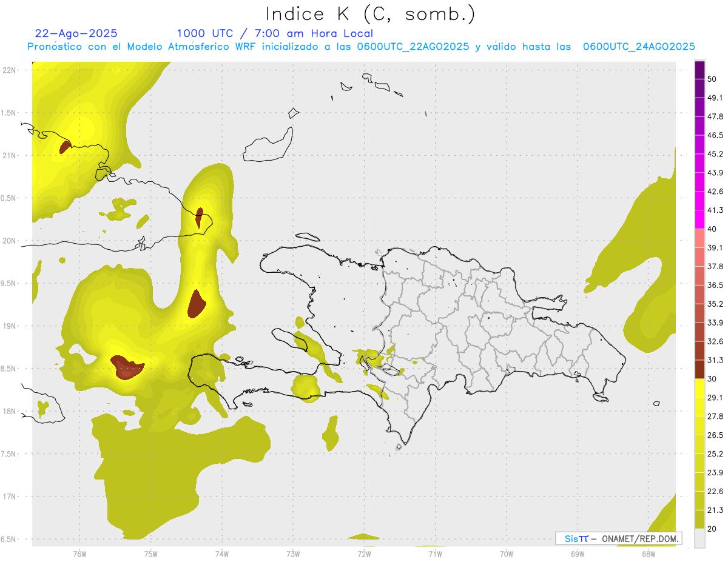728x562 pixels.
Task: Click the magenta swatch between 40 and 41.3
Action: point(700,219)
